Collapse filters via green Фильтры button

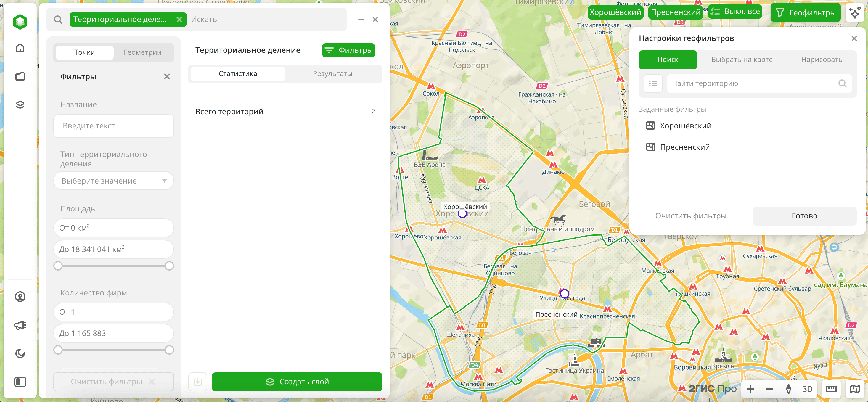(x=348, y=50)
